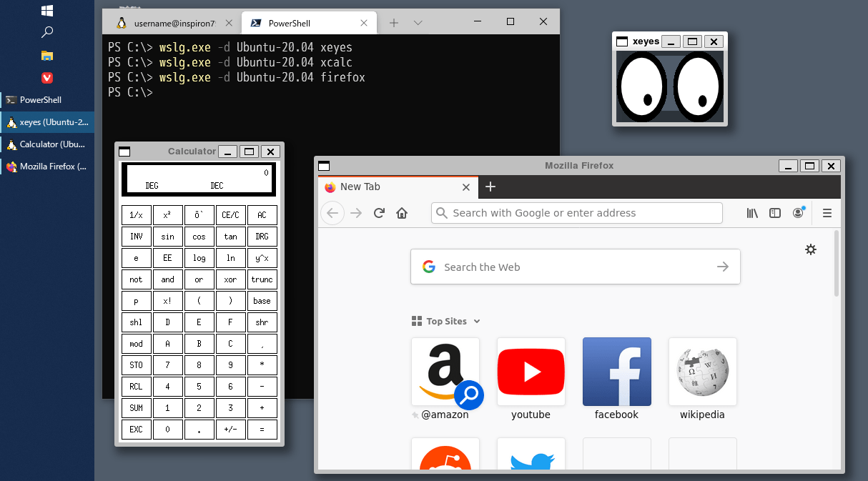The height and width of the screenshot is (481, 868).
Task: Reload the page in Firefox
Action: point(378,213)
